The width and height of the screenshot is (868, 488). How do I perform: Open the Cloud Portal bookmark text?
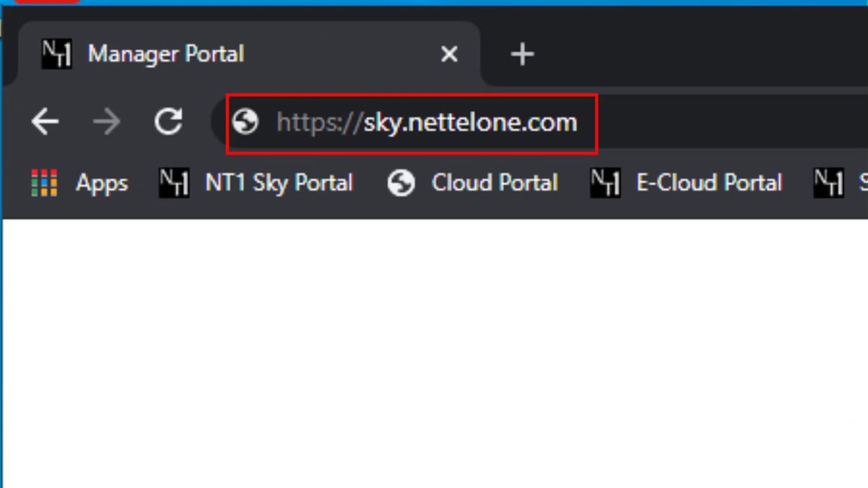pyautogui.click(x=494, y=183)
